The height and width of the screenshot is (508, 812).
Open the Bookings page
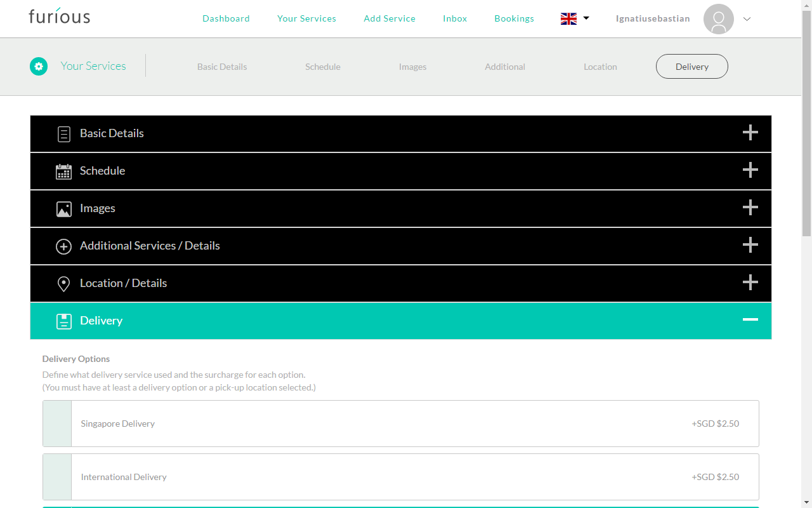pos(514,18)
